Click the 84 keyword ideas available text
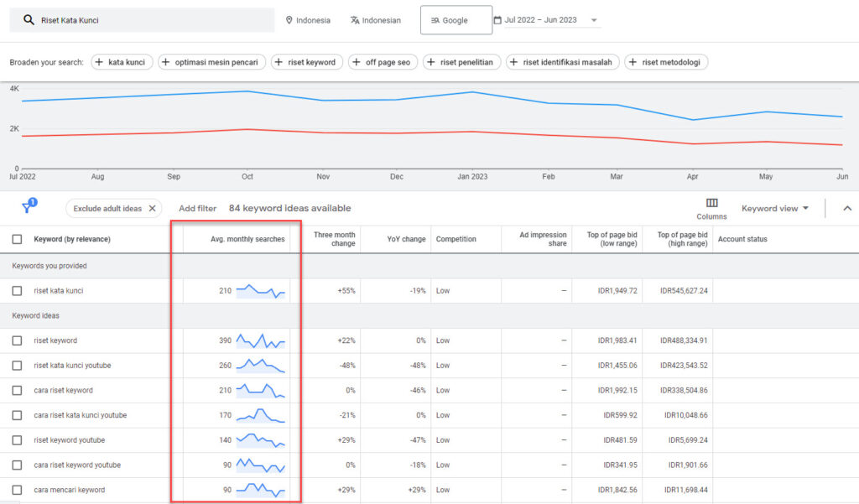This screenshot has height=504, width=859. [x=289, y=208]
